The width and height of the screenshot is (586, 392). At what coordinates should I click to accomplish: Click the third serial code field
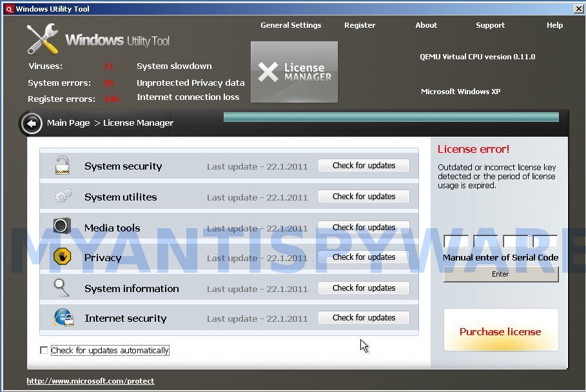point(515,241)
